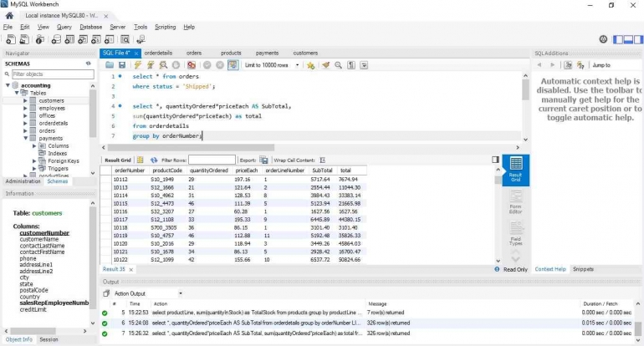Screen dimensions: 644x346
Task: Expand the orderdetails table node
Action: (x=25, y=123)
